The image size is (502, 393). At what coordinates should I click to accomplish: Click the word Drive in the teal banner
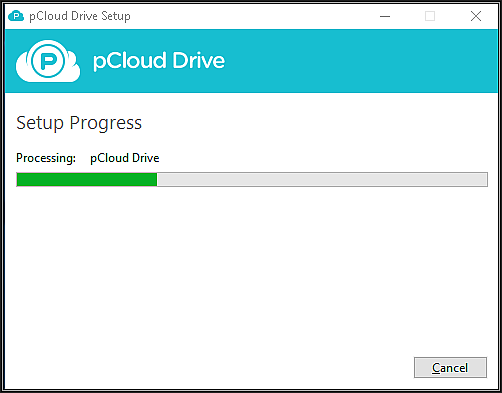pos(199,61)
